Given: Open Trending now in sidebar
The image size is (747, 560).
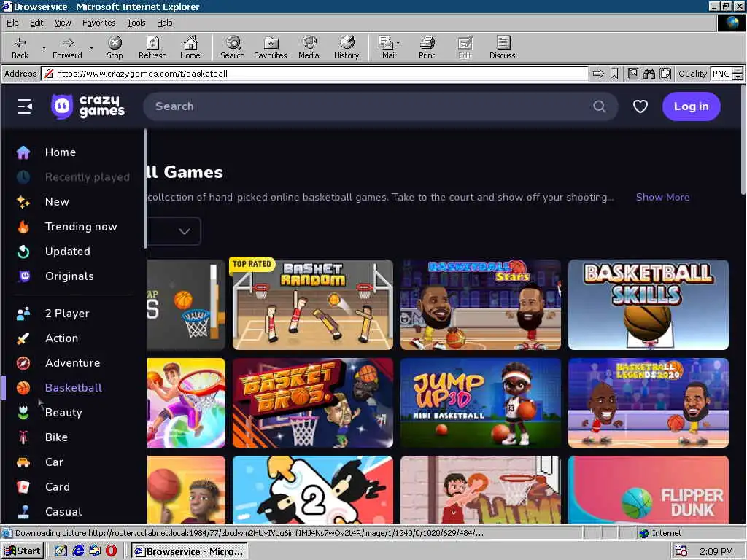Looking at the screenshot, I should coord(80,226).
